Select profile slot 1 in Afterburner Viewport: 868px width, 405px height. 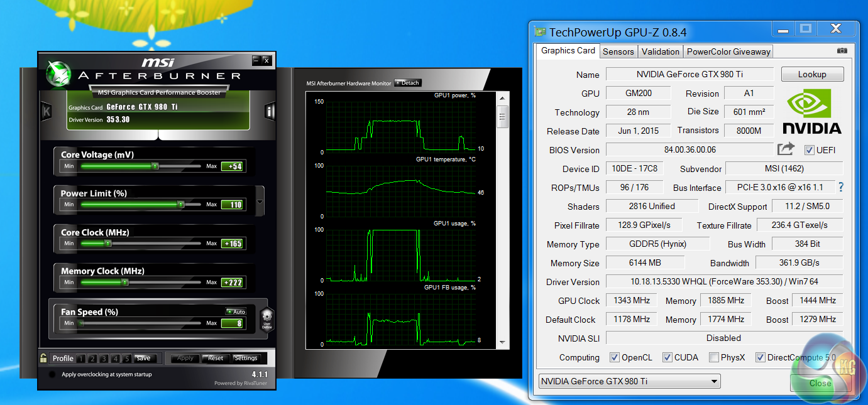80,359
